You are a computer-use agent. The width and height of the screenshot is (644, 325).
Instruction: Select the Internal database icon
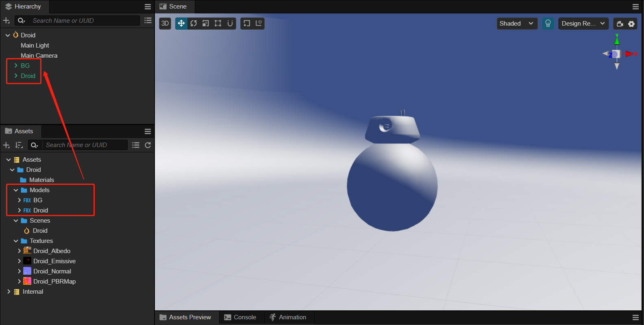click(x=17, y=292)
